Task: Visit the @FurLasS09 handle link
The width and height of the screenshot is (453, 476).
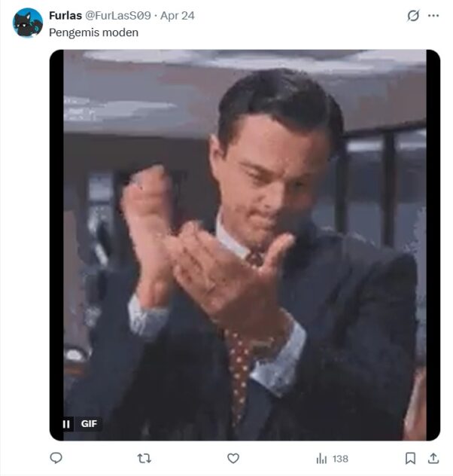Action: point(118,16)
